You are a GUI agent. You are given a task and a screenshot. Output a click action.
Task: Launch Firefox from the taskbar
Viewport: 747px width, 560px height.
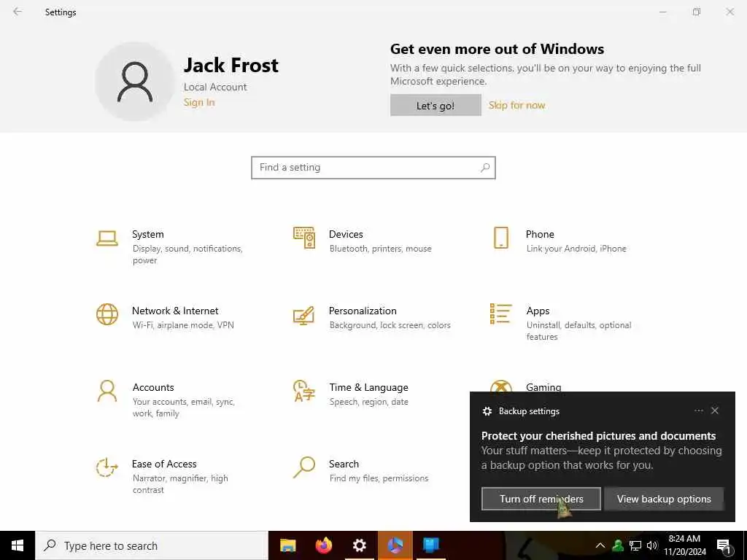coord(323,545)
